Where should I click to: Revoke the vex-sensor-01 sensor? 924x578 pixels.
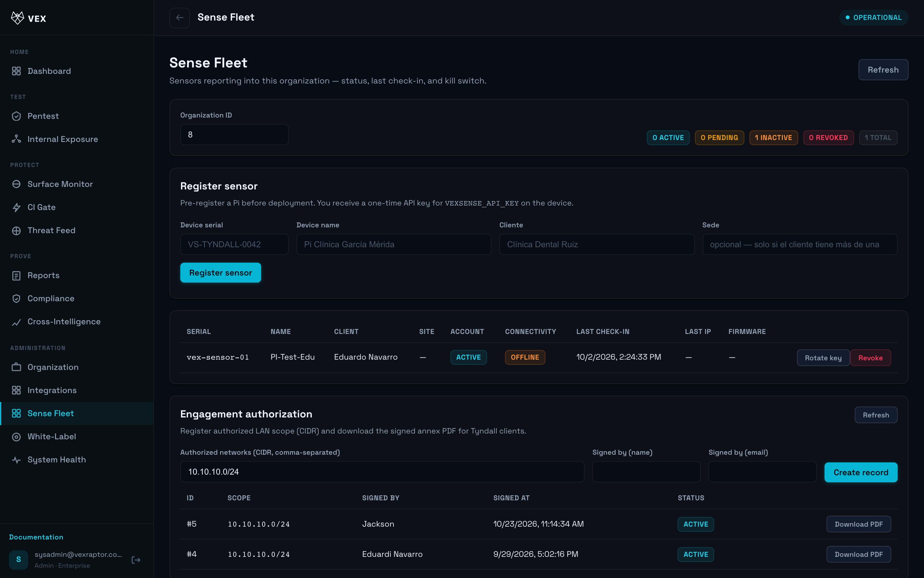pos(870,358)
